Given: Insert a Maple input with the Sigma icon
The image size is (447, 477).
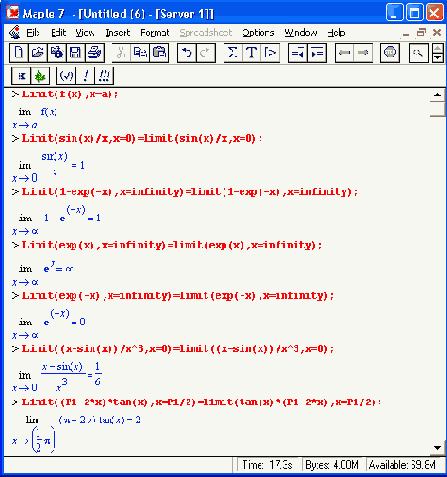Looking at the screenshot, I should pos(233,53).
